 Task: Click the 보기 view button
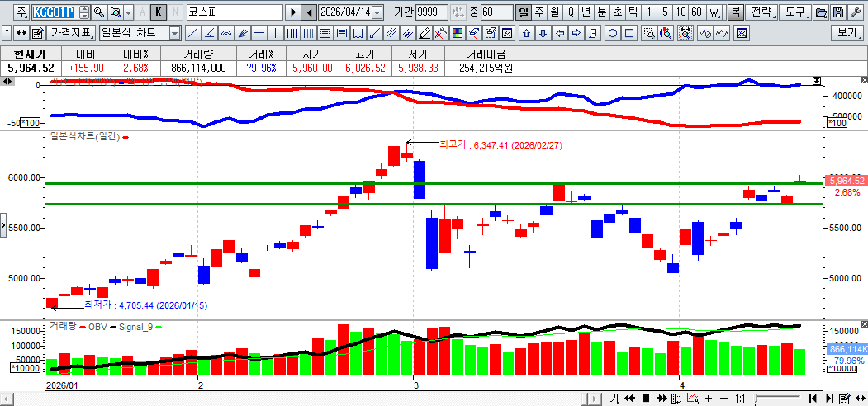point(847,33)
